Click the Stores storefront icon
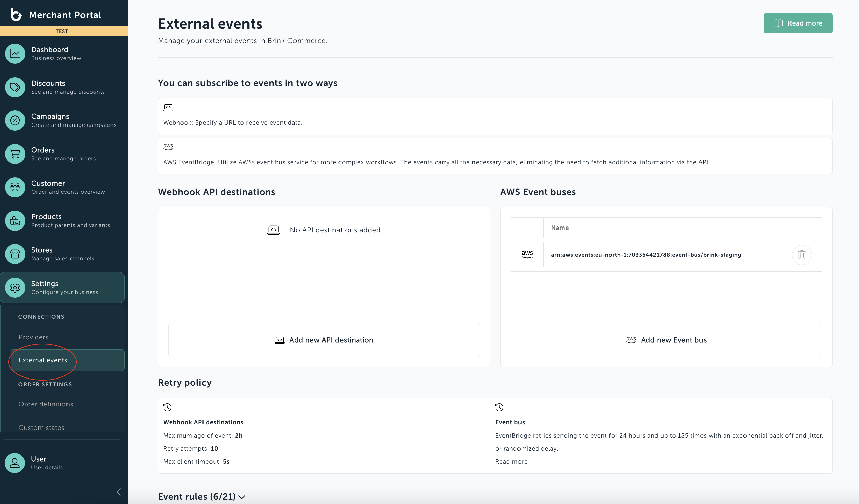This screenshot has width=859, height=504. point(15,254)
